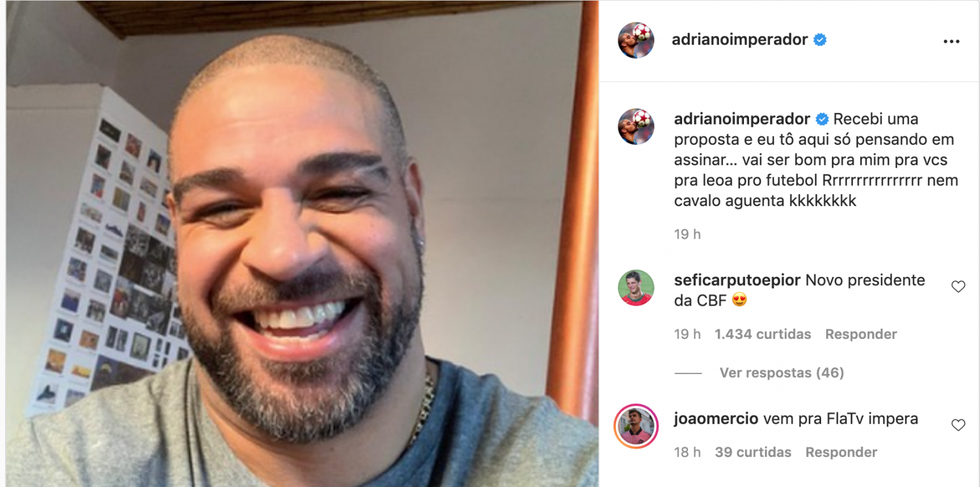Viewport: 980px width, 487px height.
Task: Open seficarputoepior's profile picture
Action: (636, 287)
